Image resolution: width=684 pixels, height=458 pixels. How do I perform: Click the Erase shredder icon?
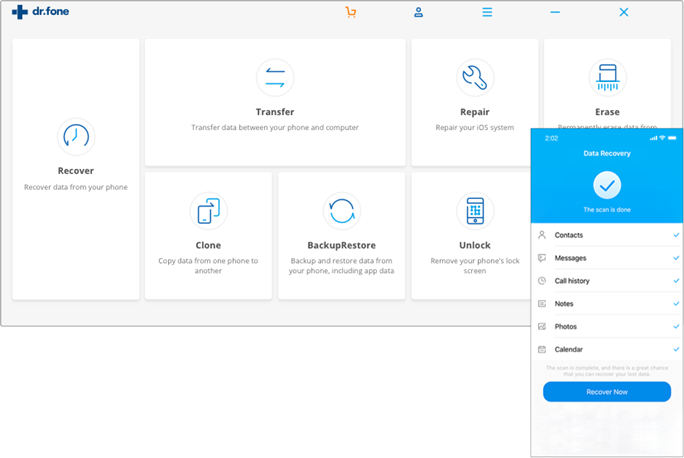(x=607, y=78)
